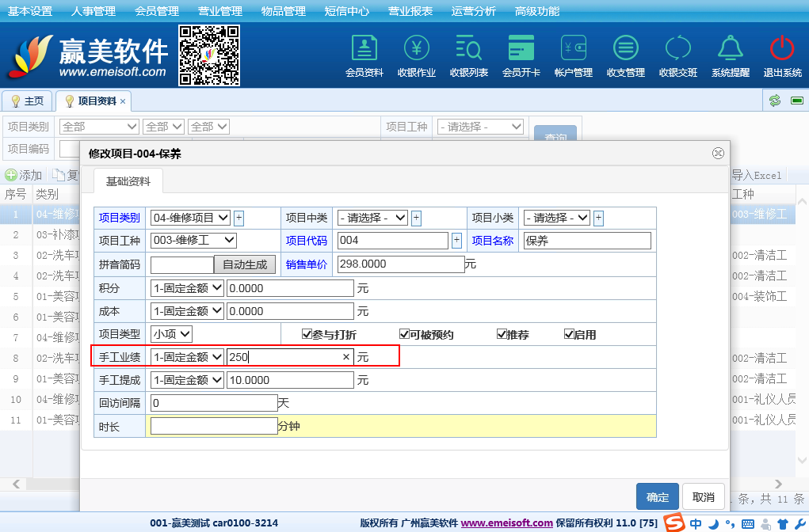Viewport: 809px width, 532px height.
Task: Click the 销售单价 price input field
Action: 400,264
